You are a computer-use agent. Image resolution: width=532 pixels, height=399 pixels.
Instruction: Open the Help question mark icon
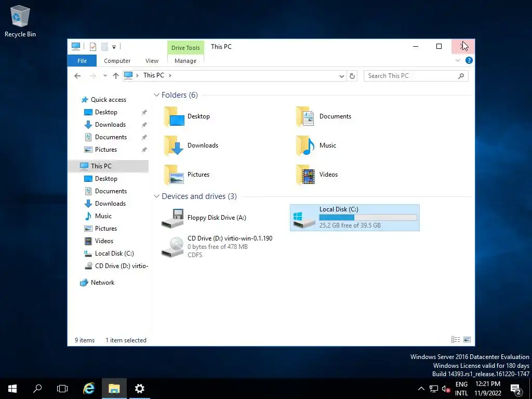(x=469, y=60)
